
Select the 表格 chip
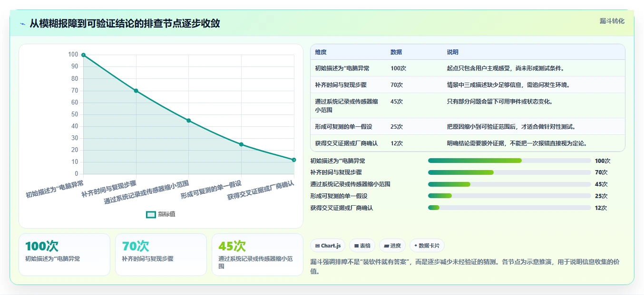click(x=362, y=246)
